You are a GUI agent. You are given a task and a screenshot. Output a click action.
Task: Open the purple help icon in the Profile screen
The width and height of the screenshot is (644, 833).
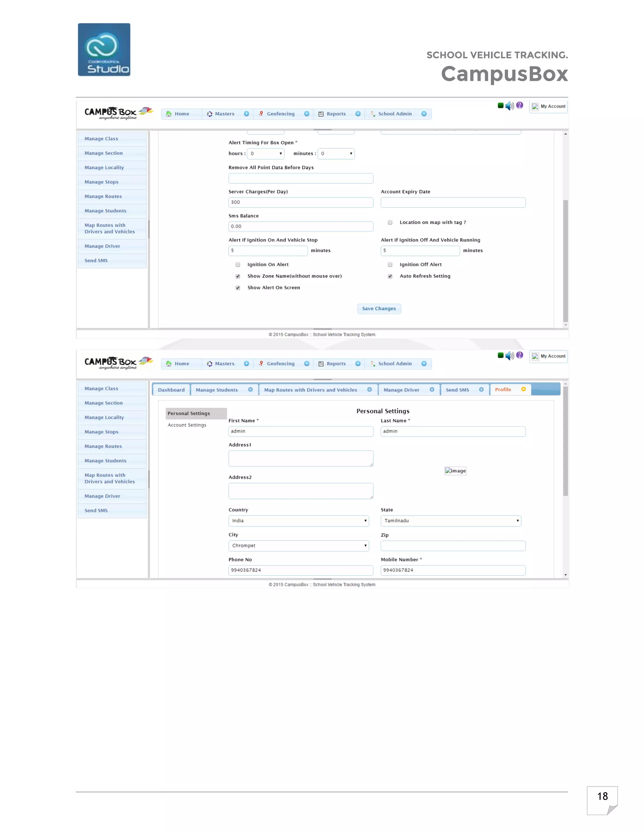519,355
